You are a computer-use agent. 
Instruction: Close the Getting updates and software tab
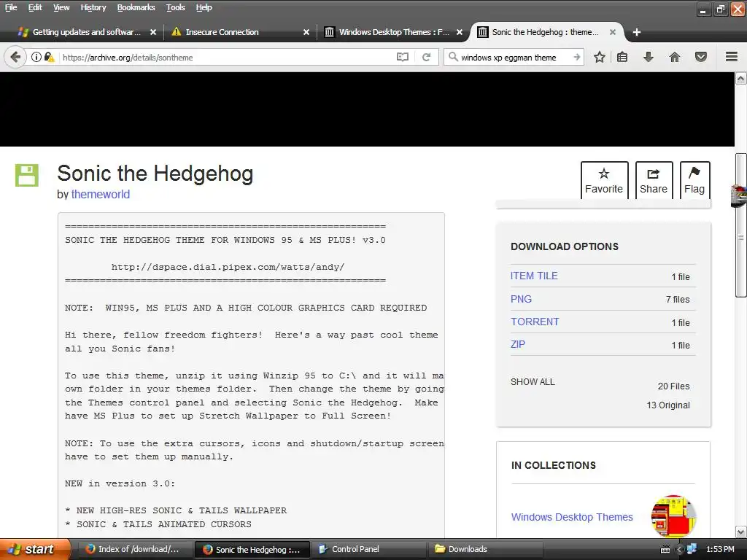153,32
